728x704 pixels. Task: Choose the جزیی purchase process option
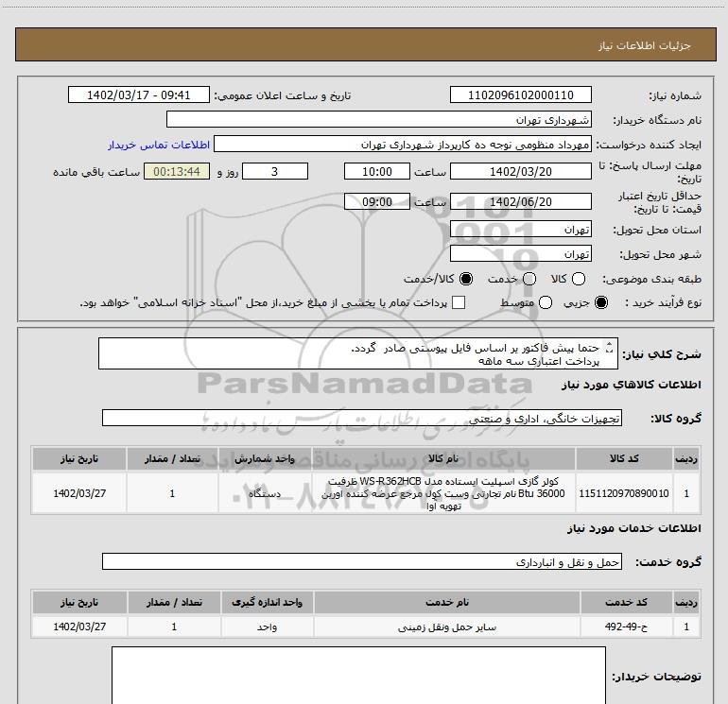[x=600, y=302]
